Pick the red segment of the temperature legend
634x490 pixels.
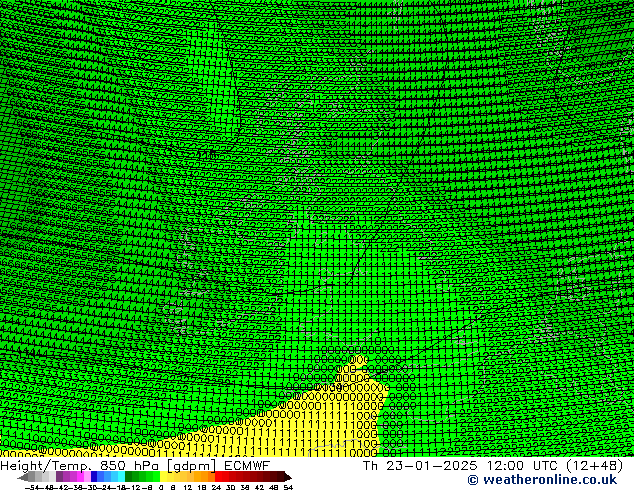pyautogui.click(x=230, y=477)
